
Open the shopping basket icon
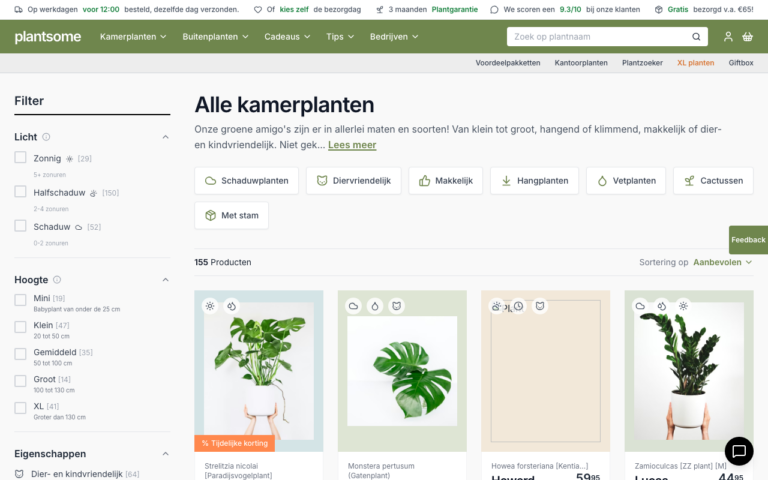coord(747,37)
